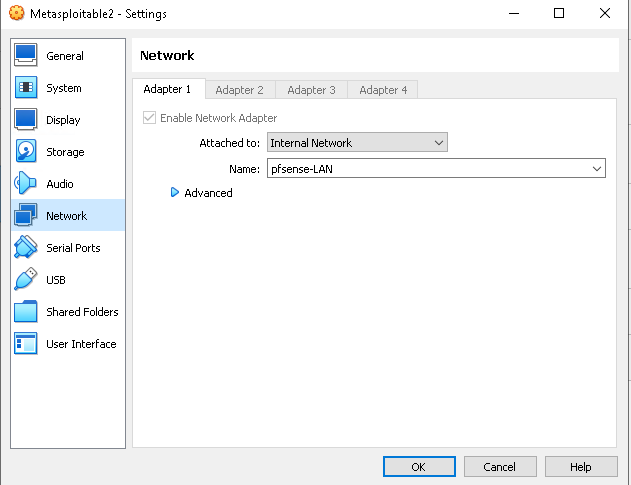Click the Network monitors icon
Viewport: 631px width, 485px height.
[x=26, y=215]
